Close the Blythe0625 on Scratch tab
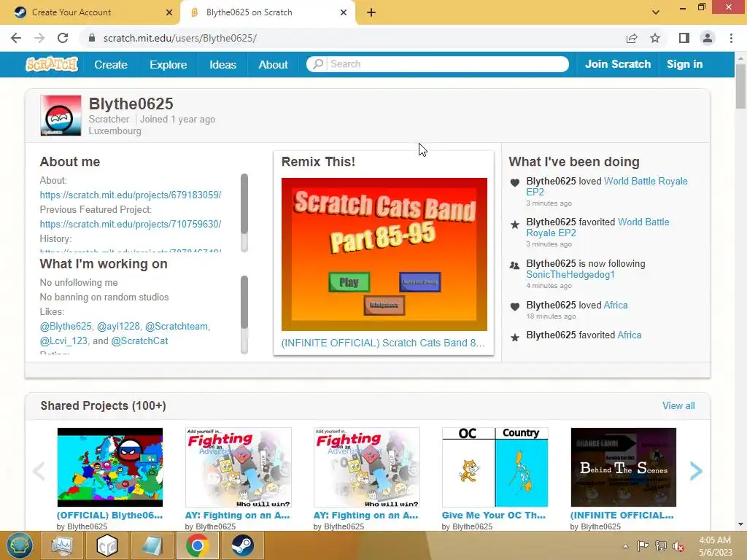The image size is (747, 560). [x=344, y=12]
